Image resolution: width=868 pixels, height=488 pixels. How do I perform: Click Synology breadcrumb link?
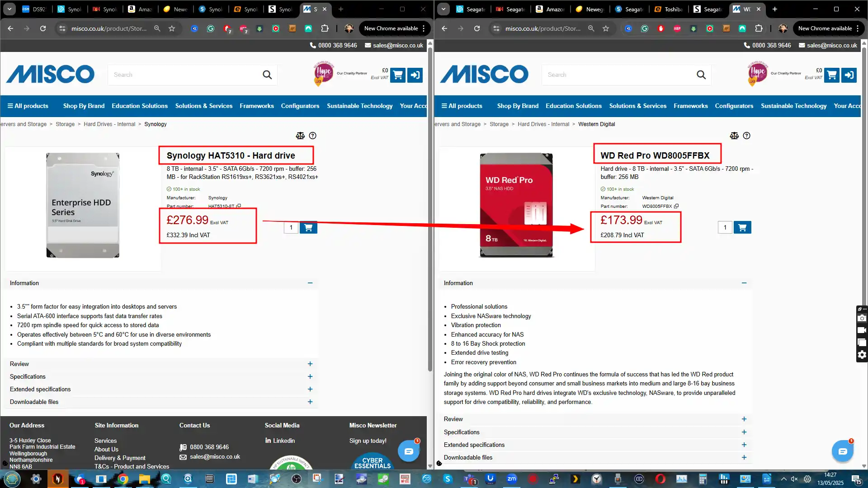156,124
